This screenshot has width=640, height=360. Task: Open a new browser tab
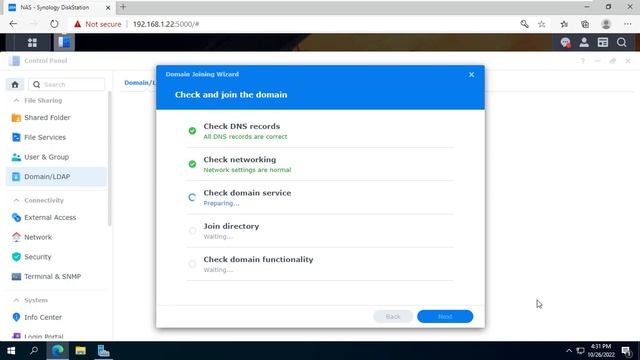[123, 7]
